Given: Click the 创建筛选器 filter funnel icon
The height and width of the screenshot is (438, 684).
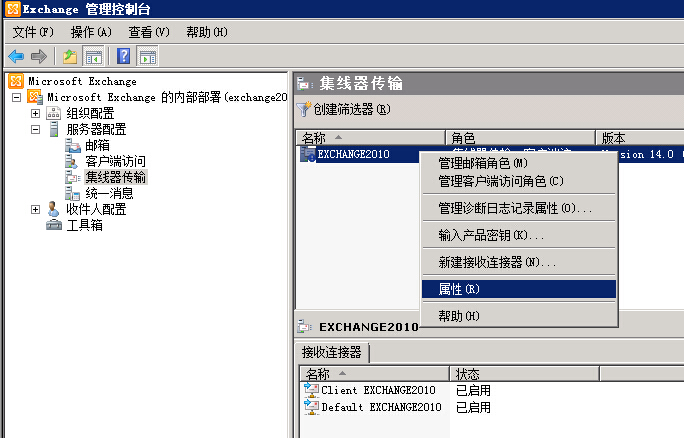Looking at the screenshot, I should (x=304, y=109).
